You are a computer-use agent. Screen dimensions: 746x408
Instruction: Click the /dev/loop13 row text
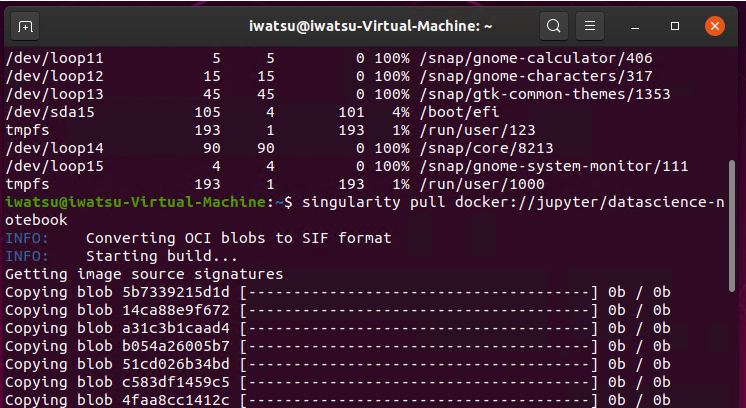coord(338,95)
